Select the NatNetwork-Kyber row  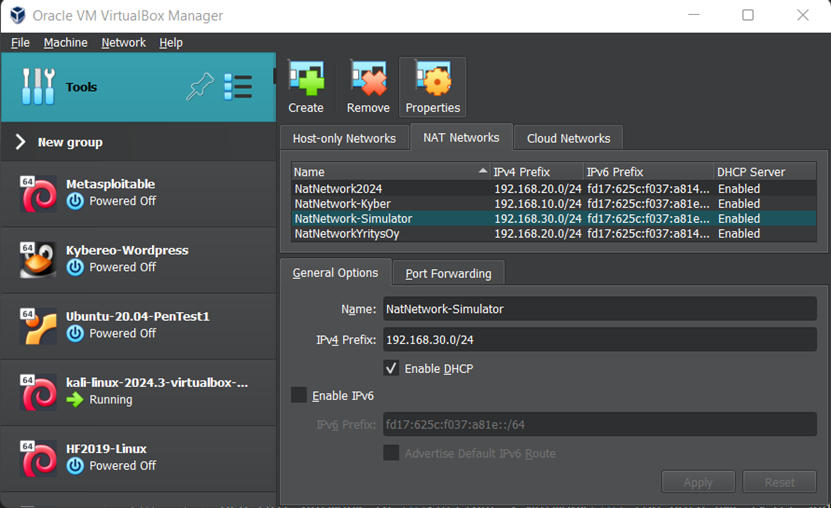coord(554,203)
